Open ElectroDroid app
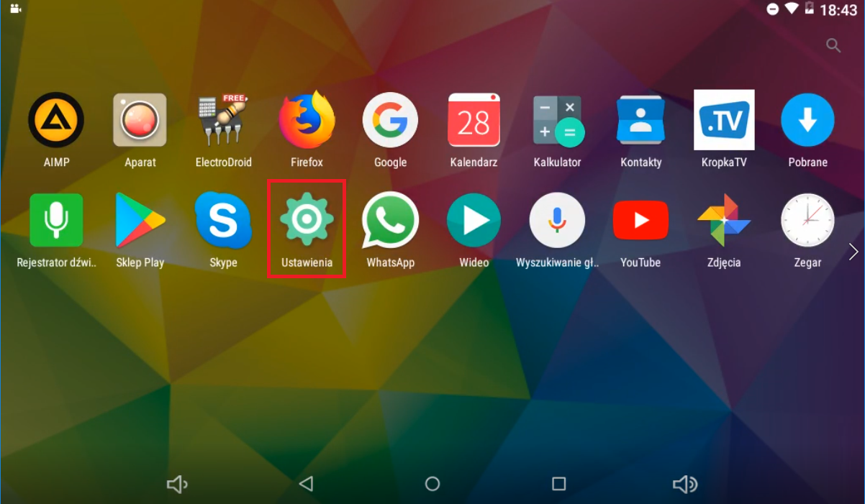 [x=224, y=120]
